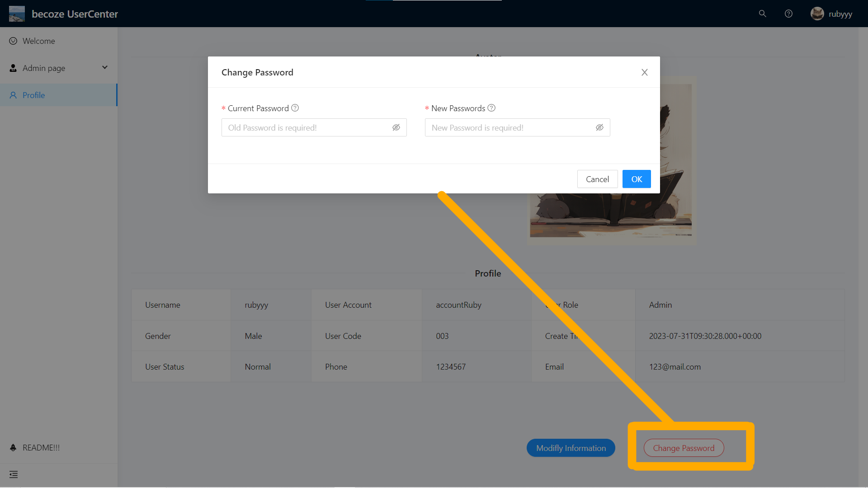Select the Normal user status cell
Image resolution: width=868 pixels, height=488 pixels.
click(x=271, y=367)
